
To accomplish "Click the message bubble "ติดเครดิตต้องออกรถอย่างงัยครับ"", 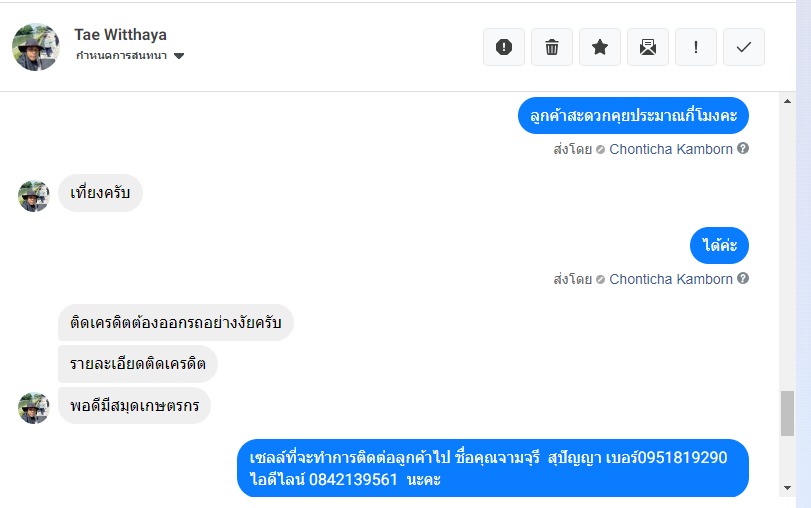I will (x=175, y=323).
